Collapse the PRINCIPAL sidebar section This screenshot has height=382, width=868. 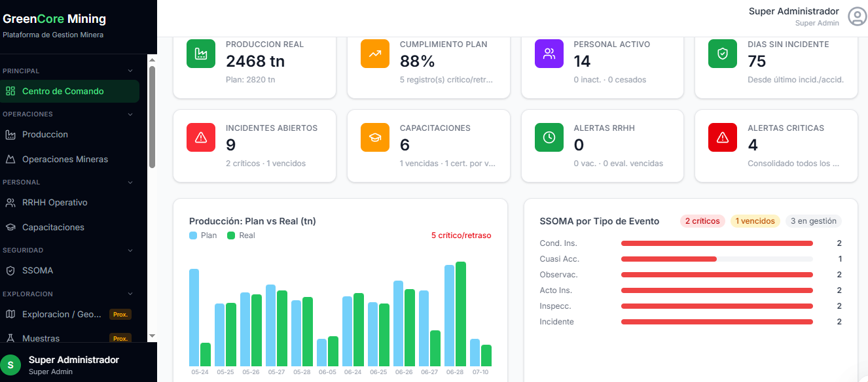(x=130, y=71)
